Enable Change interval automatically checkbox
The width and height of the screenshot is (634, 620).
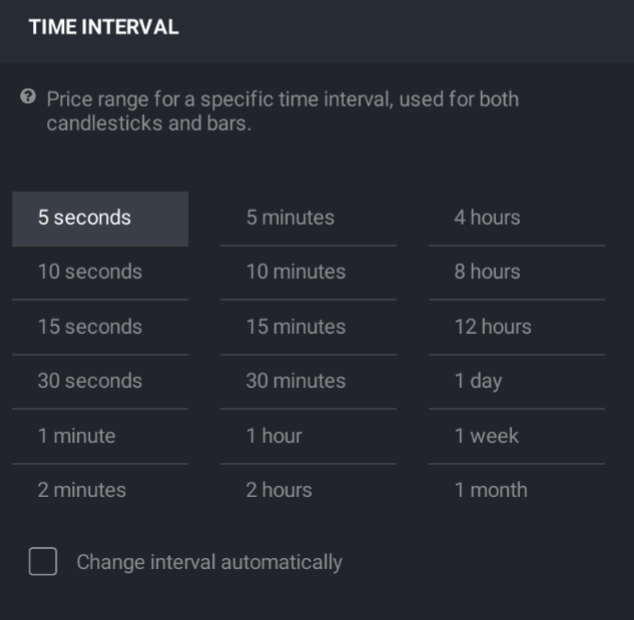click(43, 561)
